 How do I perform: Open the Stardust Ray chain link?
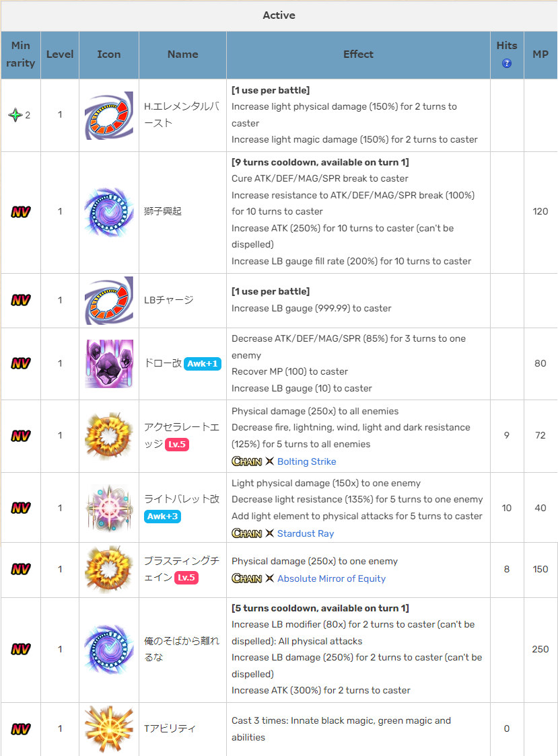click(306, 533)
